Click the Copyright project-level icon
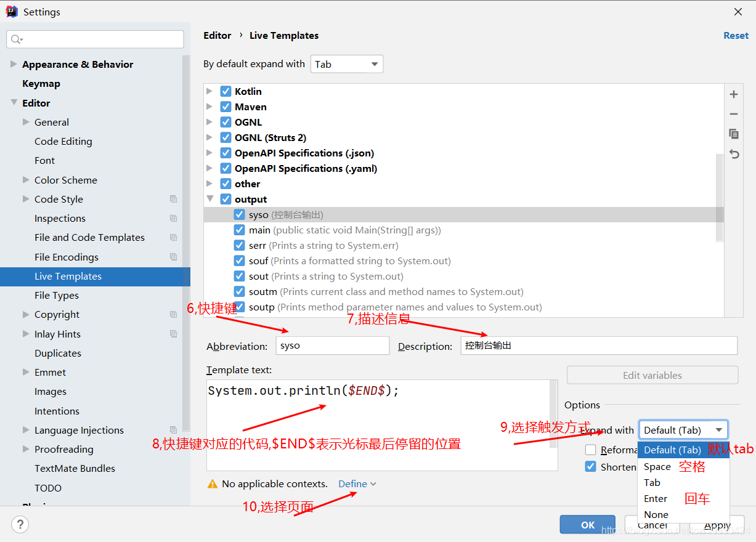Image resolution: width=756 pixels, height=542 pixels. point(174,314)
